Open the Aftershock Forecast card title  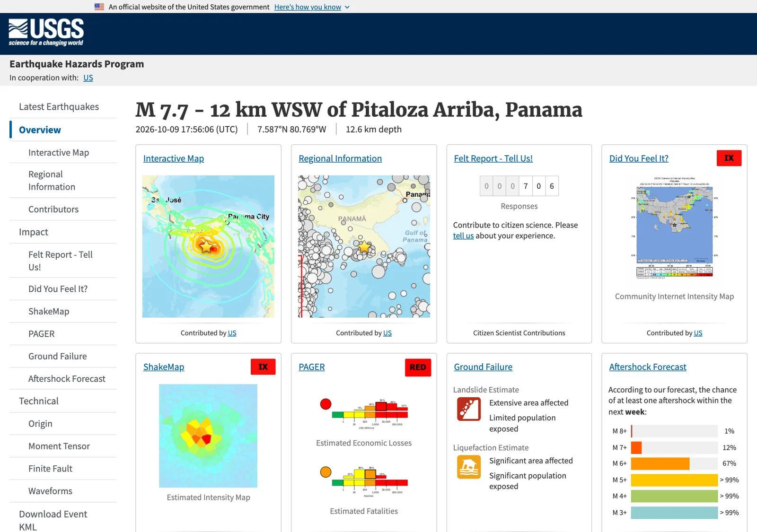click(x=648, y=367)
